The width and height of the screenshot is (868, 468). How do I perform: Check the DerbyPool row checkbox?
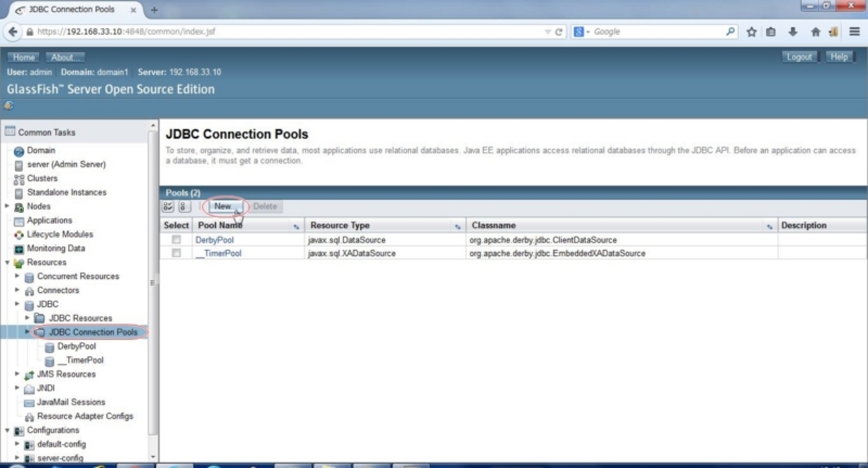[x=176, y=239]
